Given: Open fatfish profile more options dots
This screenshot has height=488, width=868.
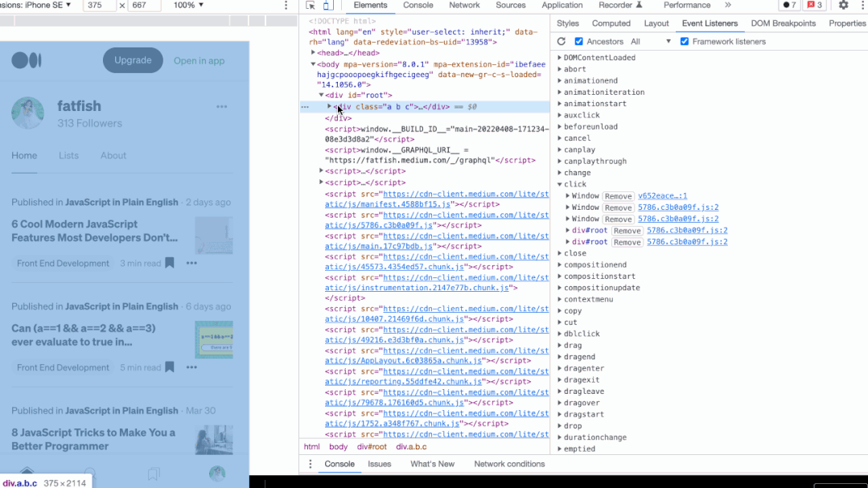Looking at the screenshot, I should (x=221, y=106).
